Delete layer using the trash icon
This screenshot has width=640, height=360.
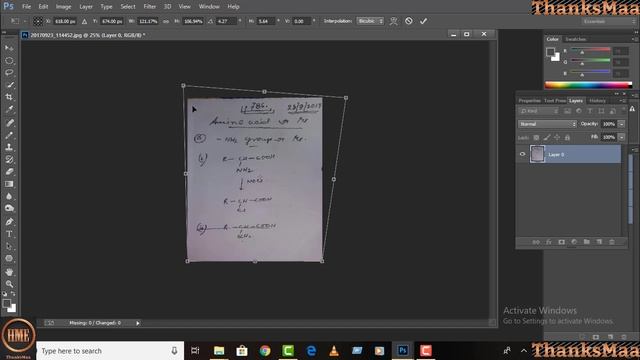click(x=612, y=242)
